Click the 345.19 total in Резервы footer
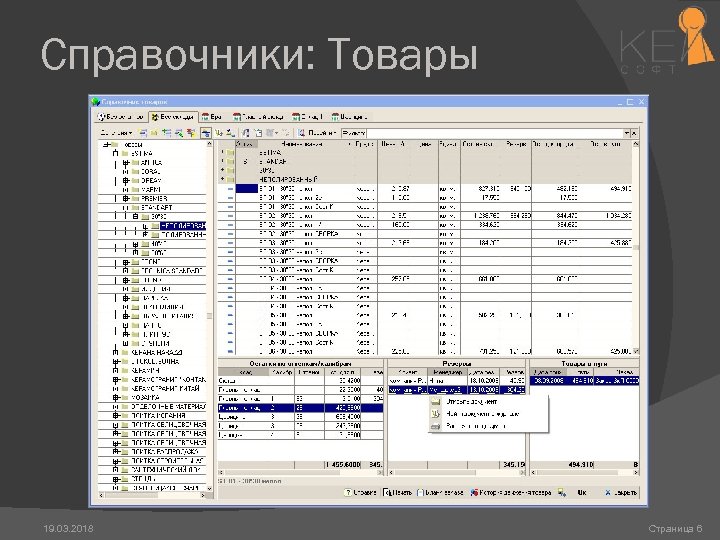This screenshot has height=540, width=720. pos(512,465)
